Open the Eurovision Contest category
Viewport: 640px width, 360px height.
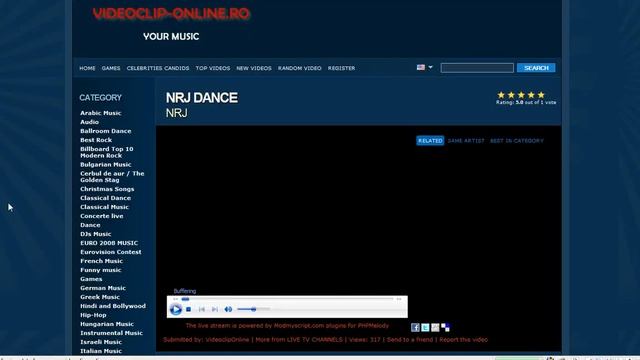pos(111,252)
